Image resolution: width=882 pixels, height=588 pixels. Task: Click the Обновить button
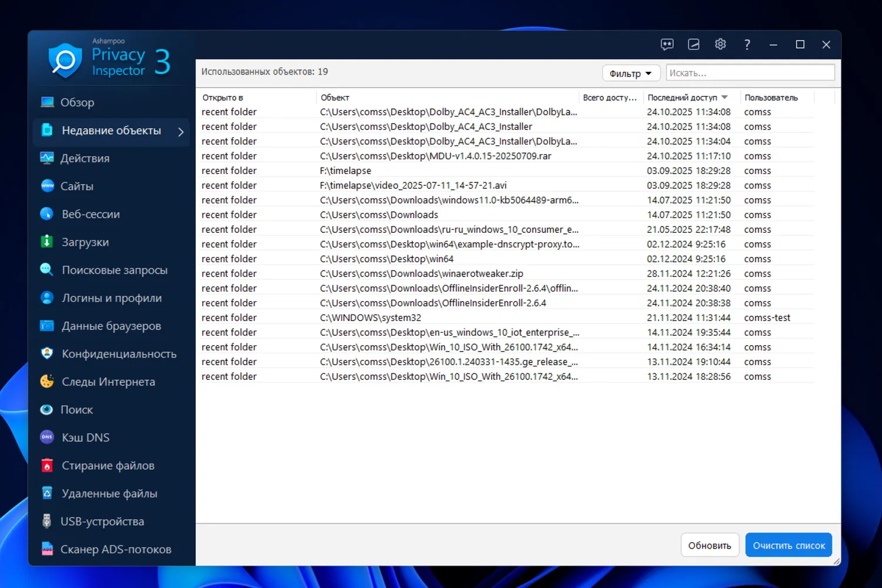point(710,546)
